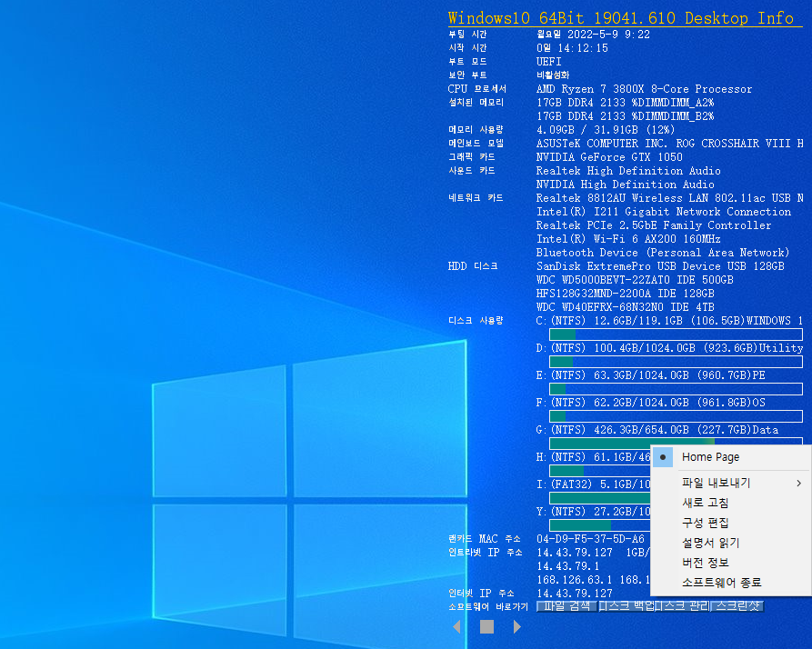
Task: Click the 'NVIDIA High Definition Audio' entry
Action: 626,185
